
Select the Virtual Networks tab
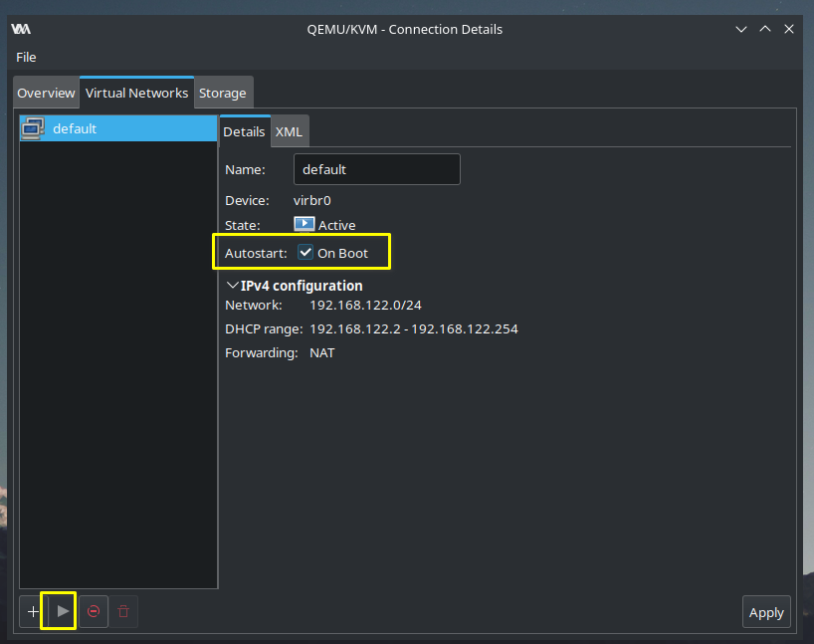tap(136, 93)
